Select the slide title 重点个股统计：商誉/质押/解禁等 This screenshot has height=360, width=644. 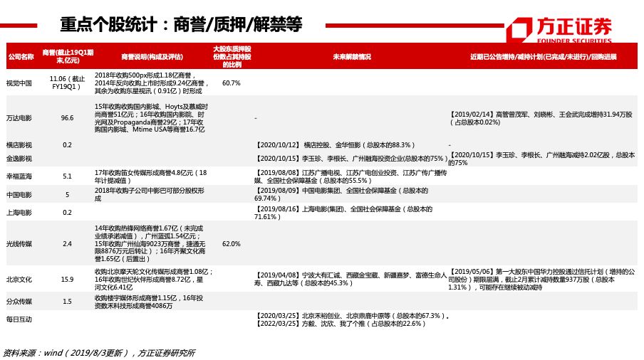click(181, 25)
